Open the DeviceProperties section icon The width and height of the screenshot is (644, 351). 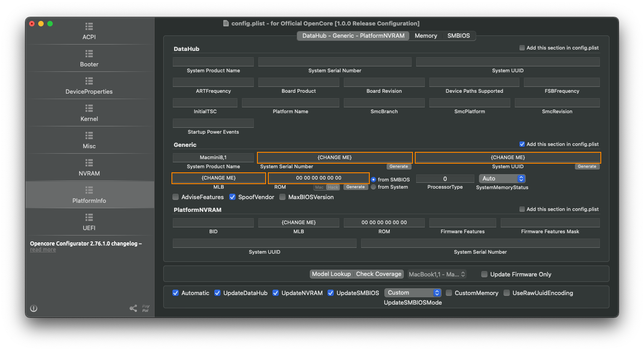tap(89, 81)
